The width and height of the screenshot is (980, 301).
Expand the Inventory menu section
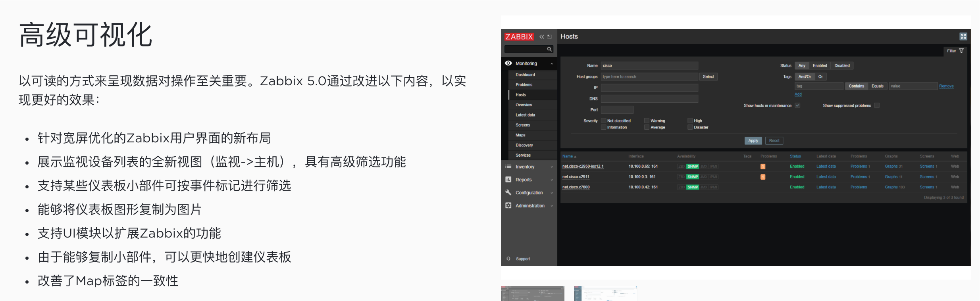[552, 167]
